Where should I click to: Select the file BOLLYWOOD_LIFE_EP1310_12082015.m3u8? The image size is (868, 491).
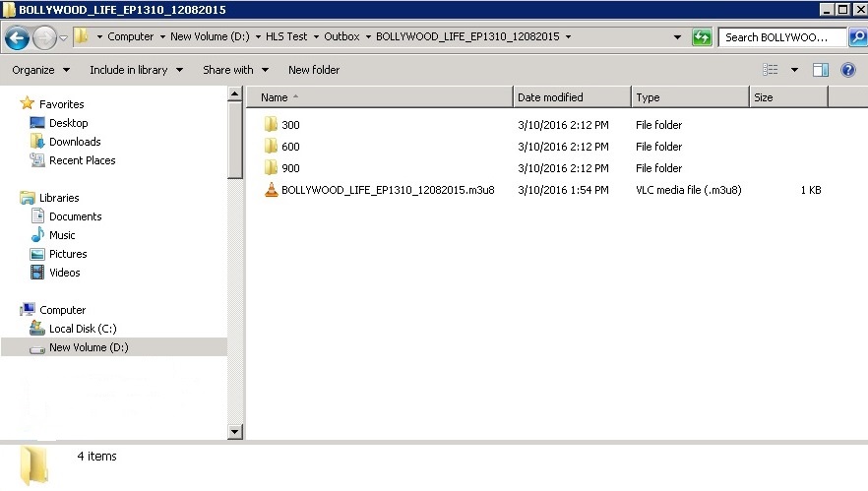388,190
